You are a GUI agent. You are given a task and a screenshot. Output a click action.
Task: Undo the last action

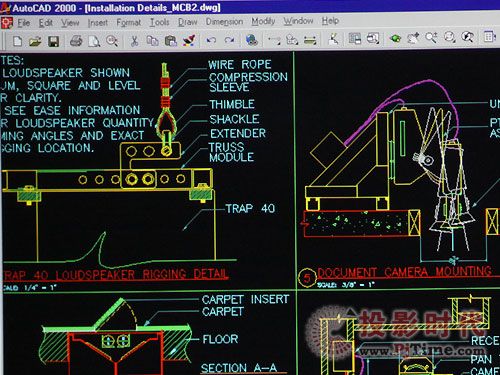[211, 41]
